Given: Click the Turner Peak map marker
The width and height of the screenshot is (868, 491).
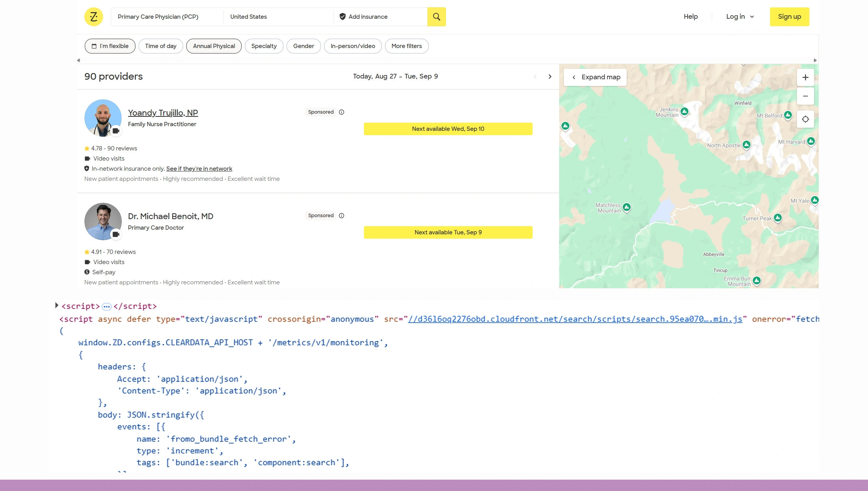Looking at the screenshot, I should tap(777, 218).
